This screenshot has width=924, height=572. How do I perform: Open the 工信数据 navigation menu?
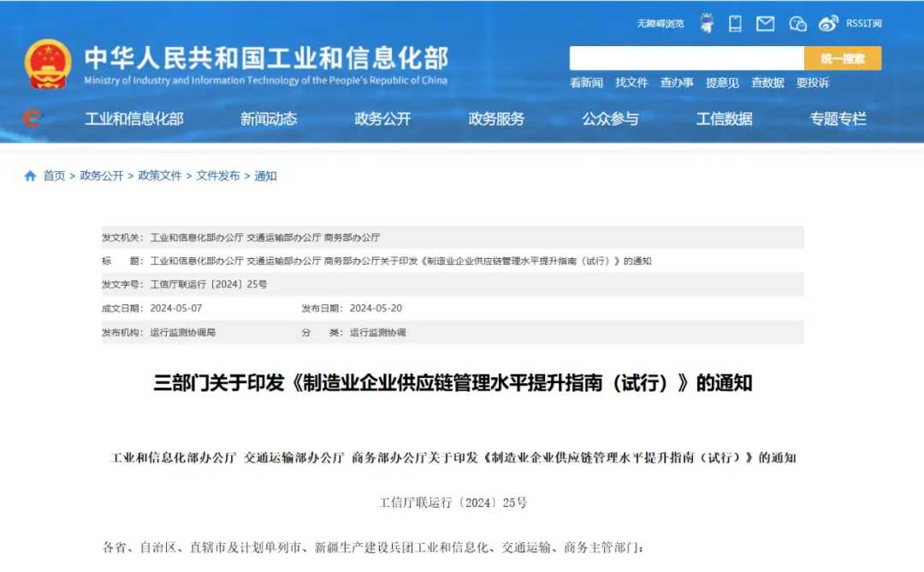pos(723,119)
